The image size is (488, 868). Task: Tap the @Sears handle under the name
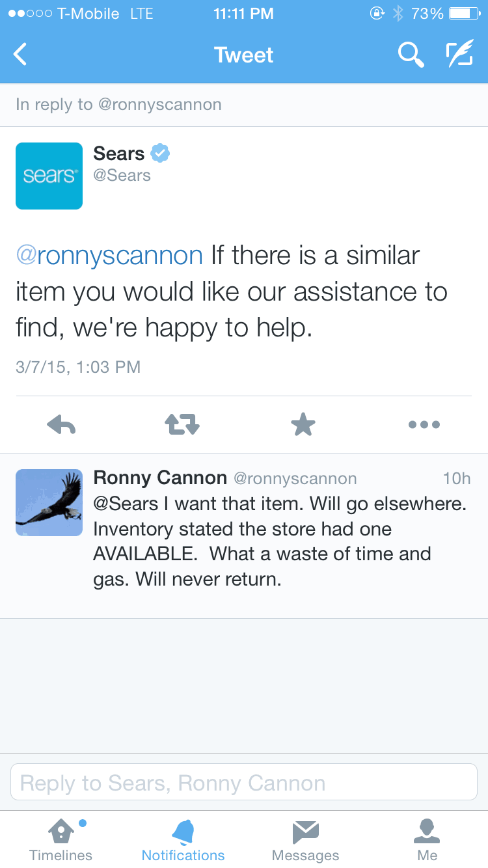(122, 175)
